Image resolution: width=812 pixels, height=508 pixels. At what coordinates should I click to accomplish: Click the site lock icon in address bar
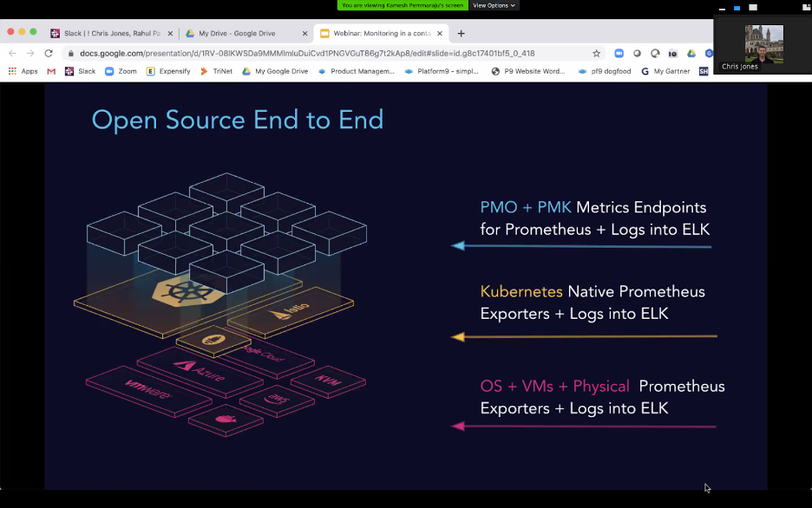pyautogui.click(x=71, y=53)
